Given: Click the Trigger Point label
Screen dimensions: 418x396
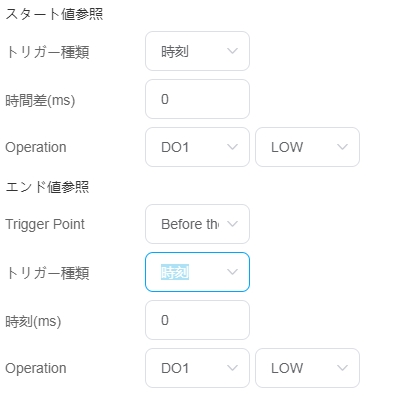Looking at the screenshot, I should pyautogui.click(x=45, y=224).
